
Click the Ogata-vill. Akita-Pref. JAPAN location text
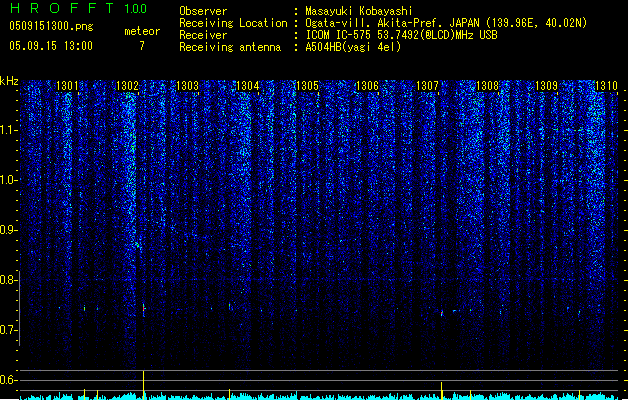coord(446,23)
